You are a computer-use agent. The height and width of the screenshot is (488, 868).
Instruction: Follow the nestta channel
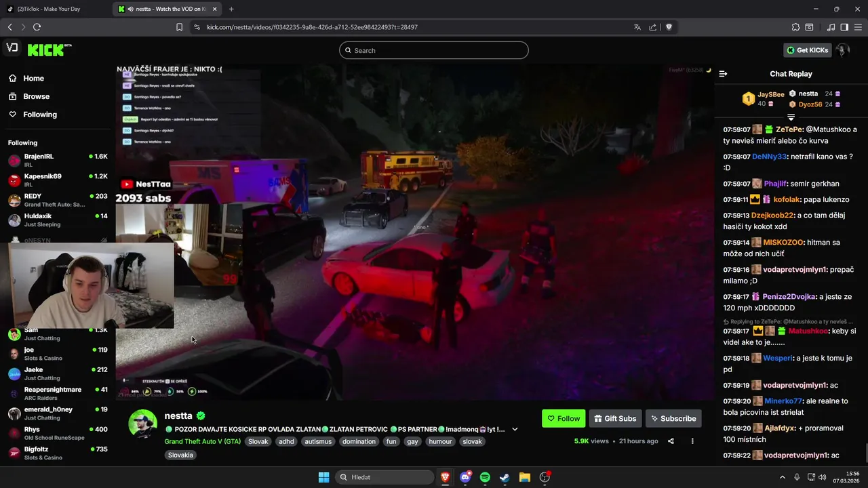[x=564, y=419]
